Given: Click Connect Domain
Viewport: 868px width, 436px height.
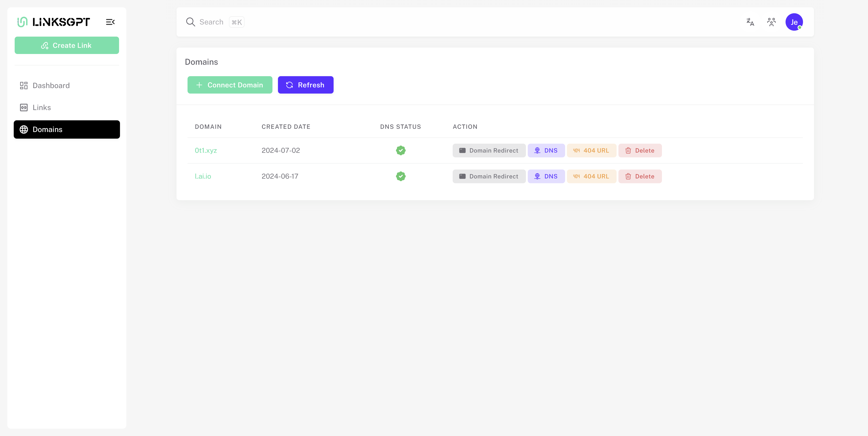Looking at the screenshot, I should tap(230, 85).
